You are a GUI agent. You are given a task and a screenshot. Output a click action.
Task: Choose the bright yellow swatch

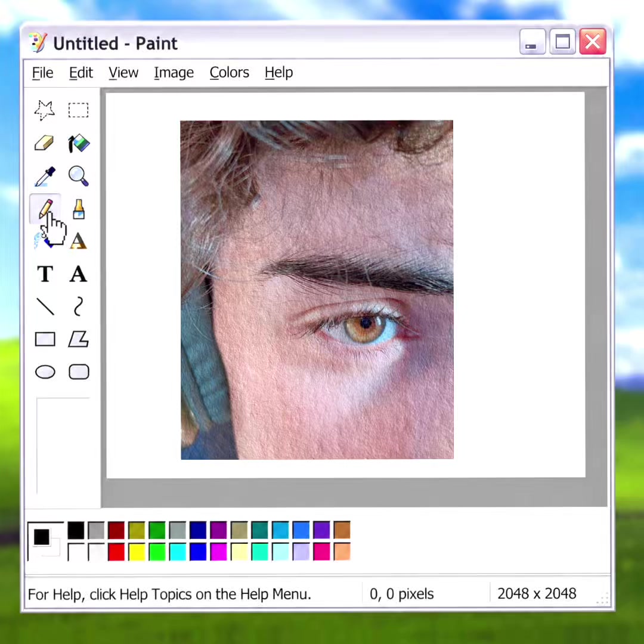point(137,552)
